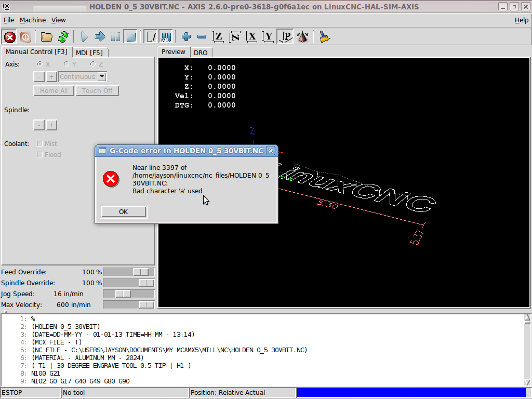Image resolution: width=532 pixels, height=399 pixels.
Task: Toggle block delete skip-lines icon
Action: 150,37
